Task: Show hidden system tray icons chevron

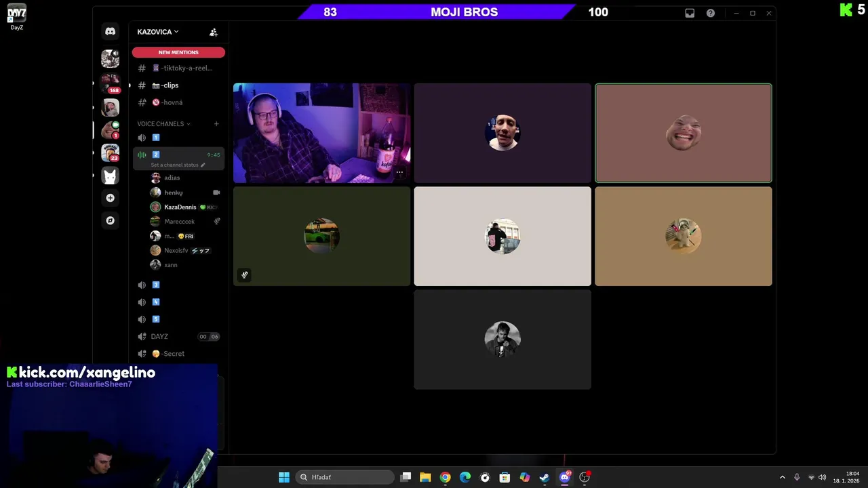Action: pos(782,477)
